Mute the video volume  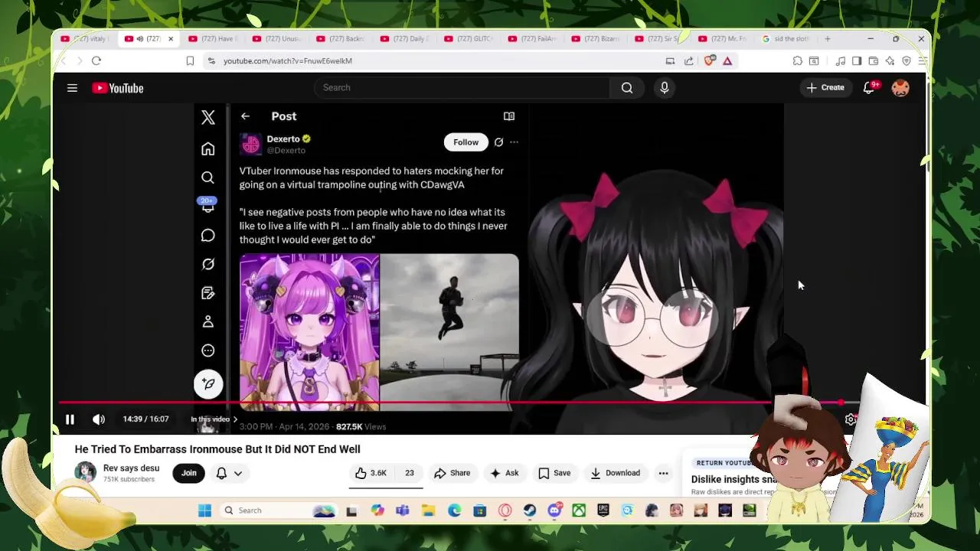(x=99, y=419)
